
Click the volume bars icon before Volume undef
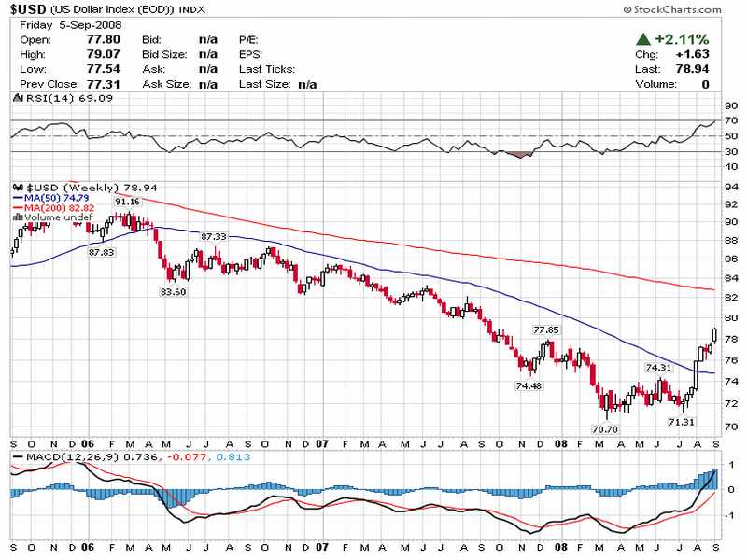[x=18, y=217]
